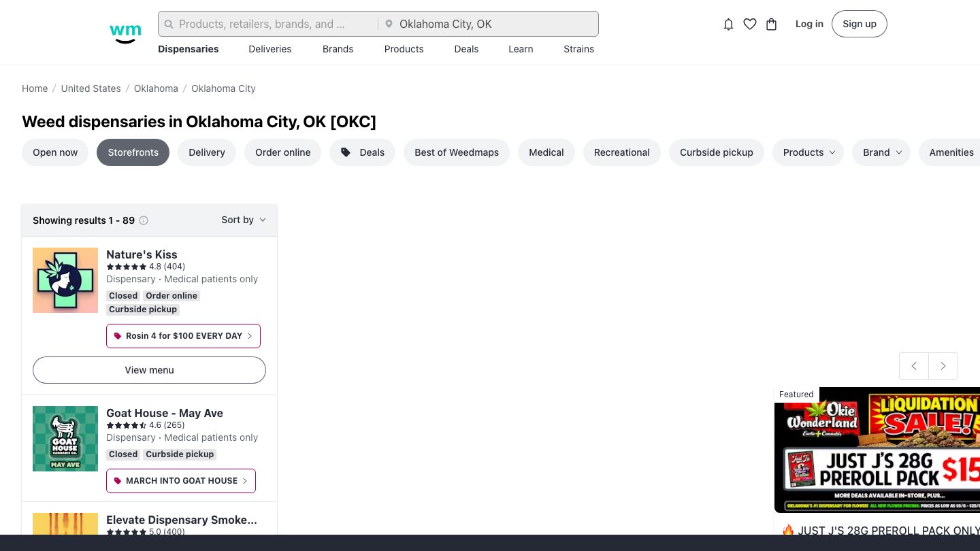Image resolution: width=980 pixels, height=551 pixels.
Task: Toggle the Open now filter
Action: (55, 152)
